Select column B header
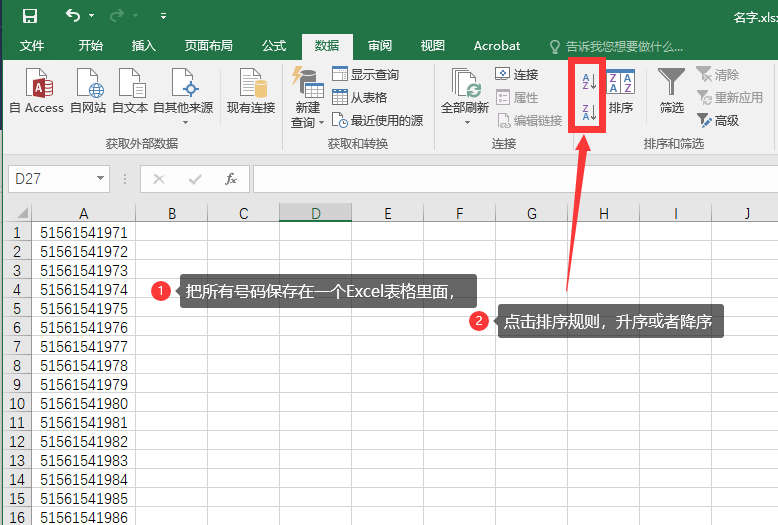The width and height of the screenshot is (778, 525). pos(172,213)
